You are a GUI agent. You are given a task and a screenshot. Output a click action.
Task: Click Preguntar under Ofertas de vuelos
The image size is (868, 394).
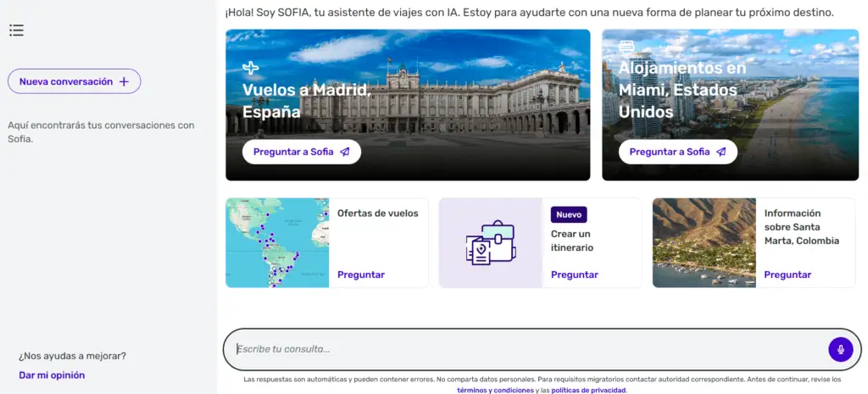pos(361,275)
